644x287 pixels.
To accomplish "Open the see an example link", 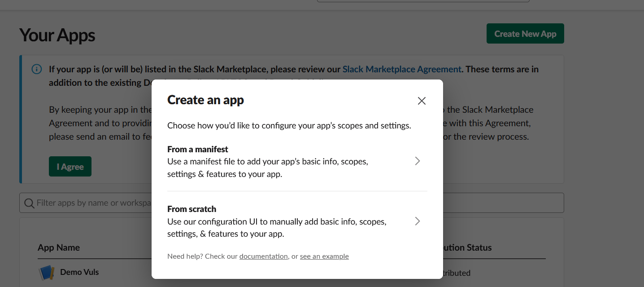I will [324, 256].
